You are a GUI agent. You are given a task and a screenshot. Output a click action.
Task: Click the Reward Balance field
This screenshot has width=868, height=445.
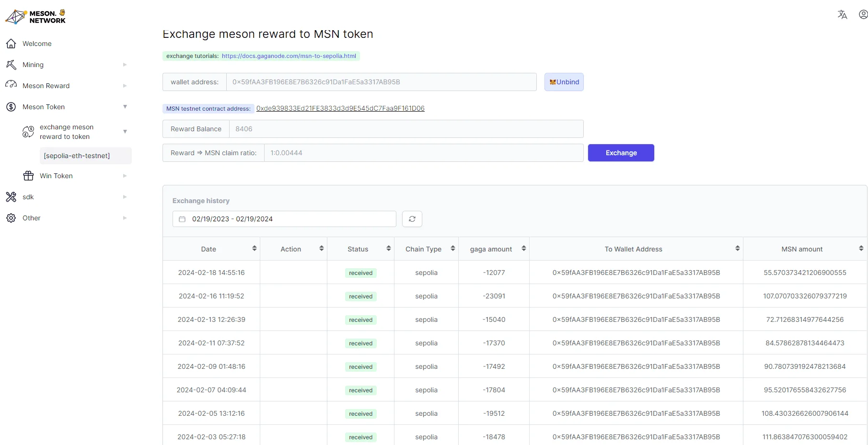406,129
